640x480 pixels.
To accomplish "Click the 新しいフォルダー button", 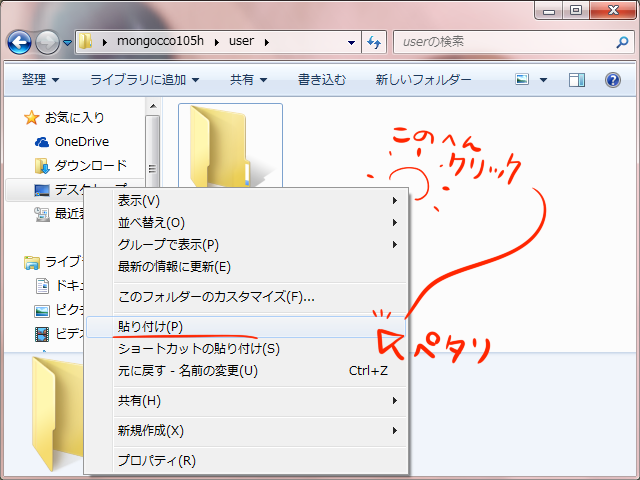I will tap(424, 79).
